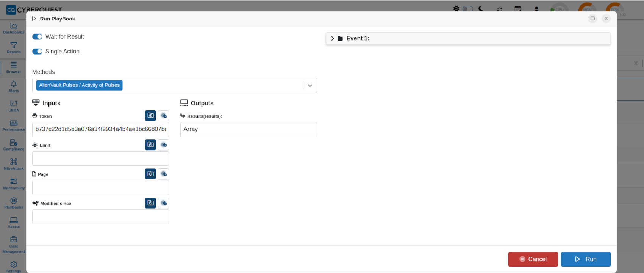Click the camera icon beside Page field
Screen dimensions: 644x273
click(x=150, y=174)
